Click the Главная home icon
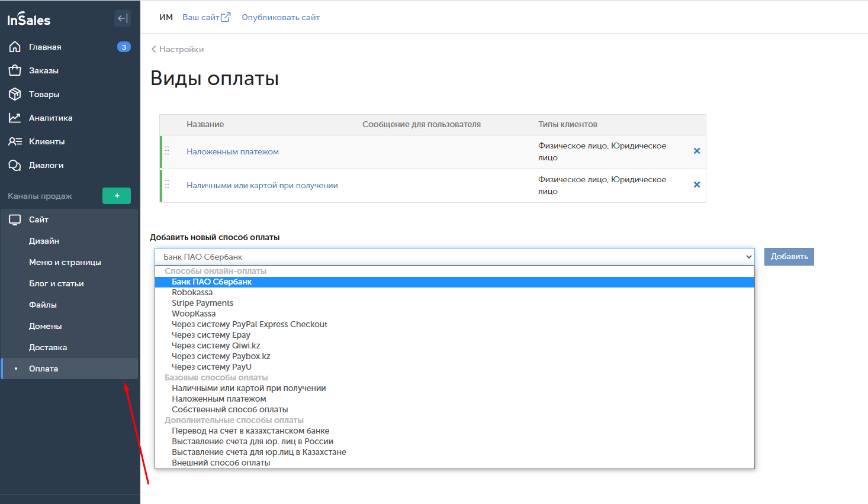868x504 pixels. point(15,47)
